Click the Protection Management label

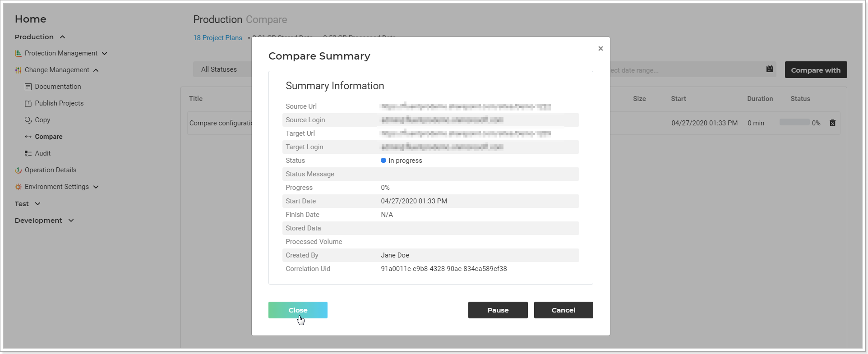[61, 53]
